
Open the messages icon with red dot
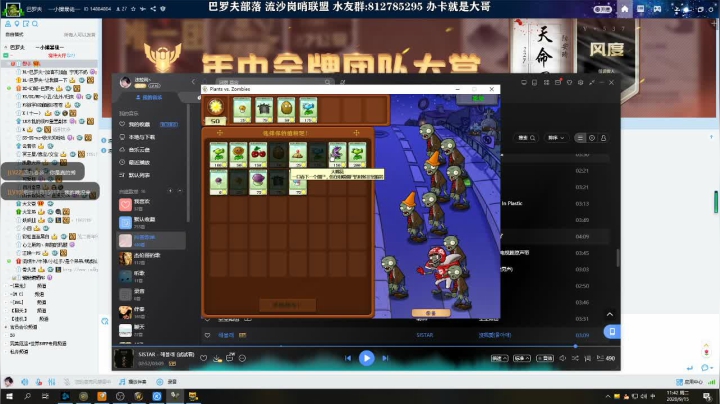(558, 83)
